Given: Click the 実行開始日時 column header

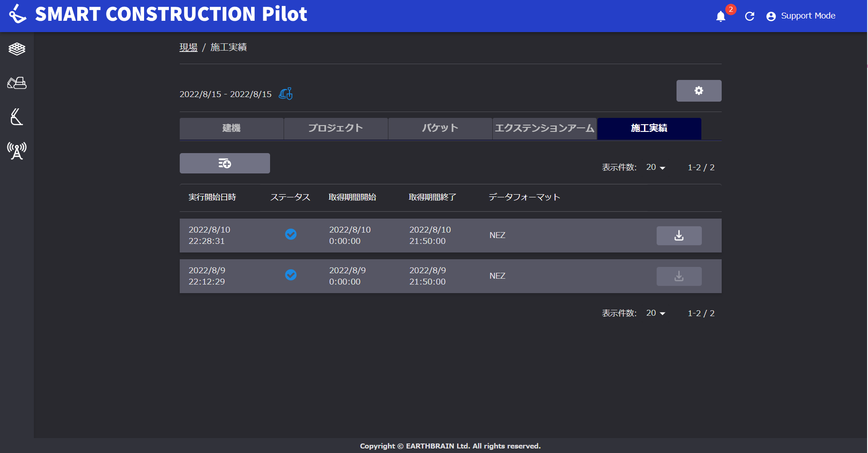Looking at the screenshot, I should coord(212,197).
